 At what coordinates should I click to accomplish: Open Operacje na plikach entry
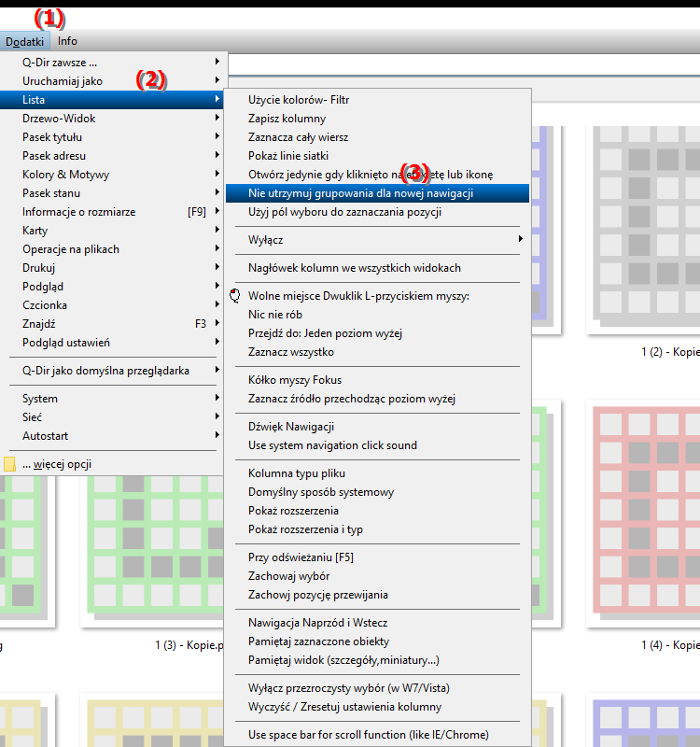click(113, 249)
